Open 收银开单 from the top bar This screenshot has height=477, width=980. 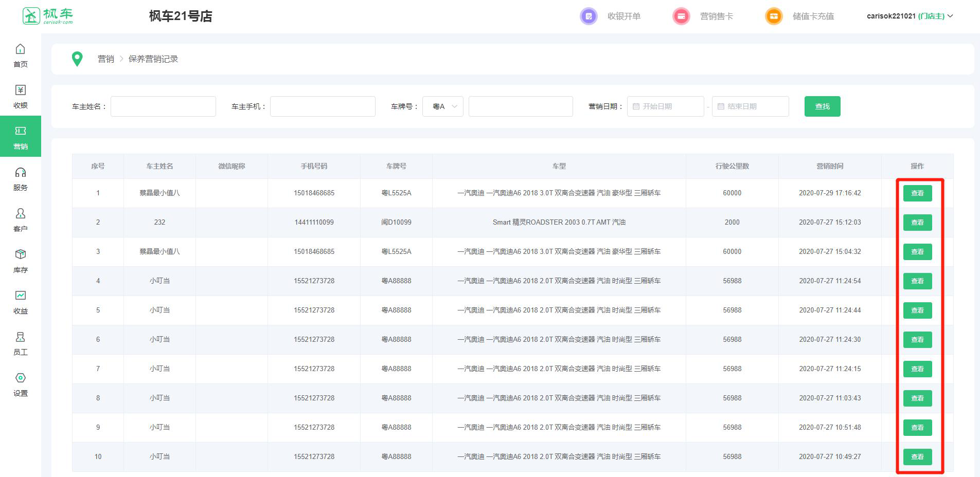[624, 16]
